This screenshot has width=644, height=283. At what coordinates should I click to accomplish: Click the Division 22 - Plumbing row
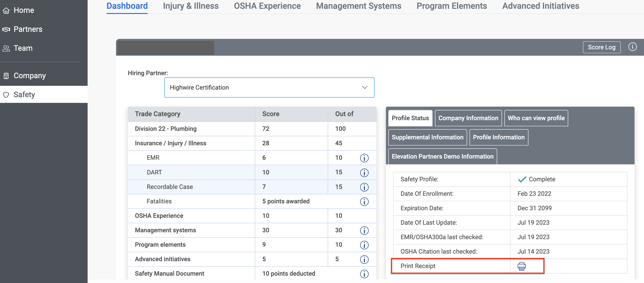click(x=252, y=129)
